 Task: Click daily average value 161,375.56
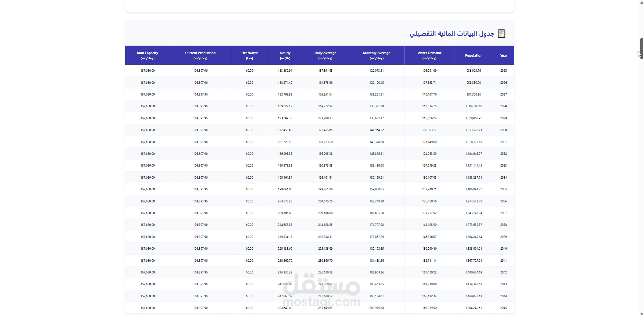pos(325,83)
